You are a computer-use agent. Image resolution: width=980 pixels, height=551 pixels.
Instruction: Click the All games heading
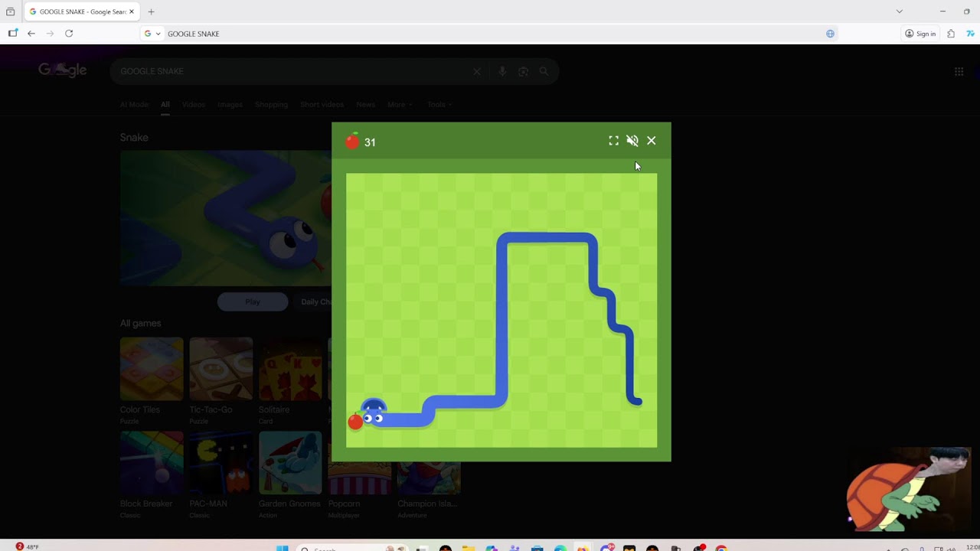click(141, 324)
